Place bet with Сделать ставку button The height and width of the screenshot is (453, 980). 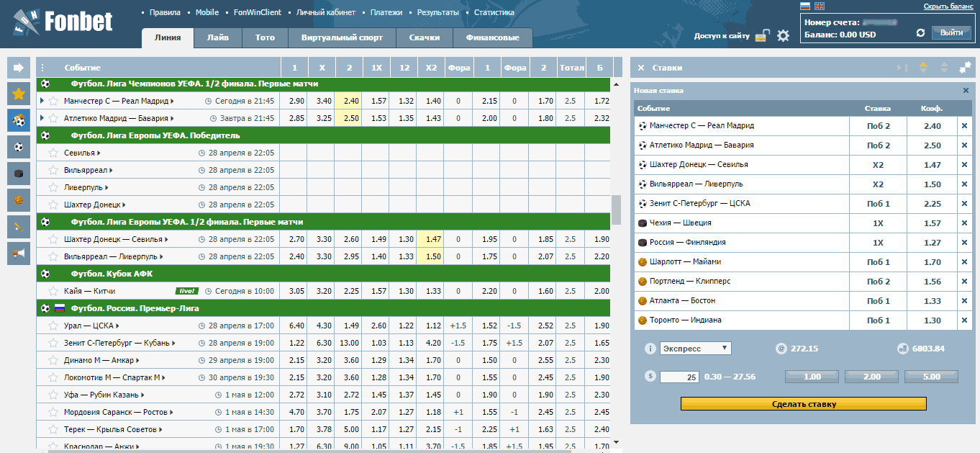point(804,404)
